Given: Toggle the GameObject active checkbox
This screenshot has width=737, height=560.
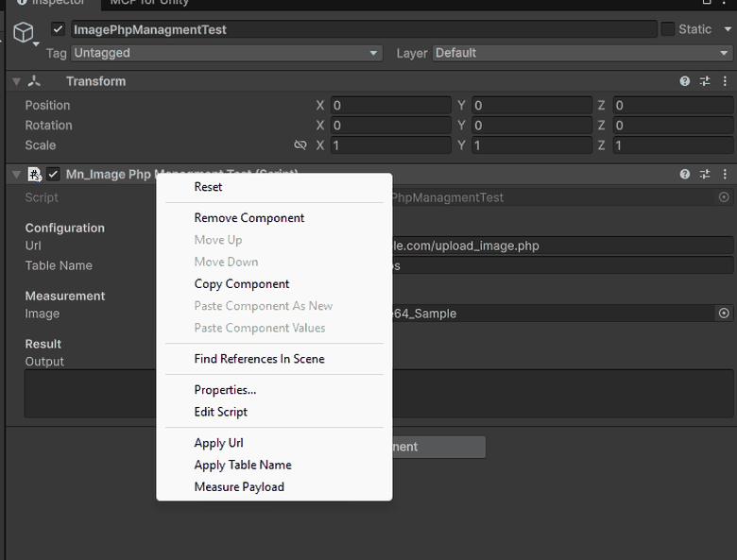Looking at the screenshot, I should (58, 29).
